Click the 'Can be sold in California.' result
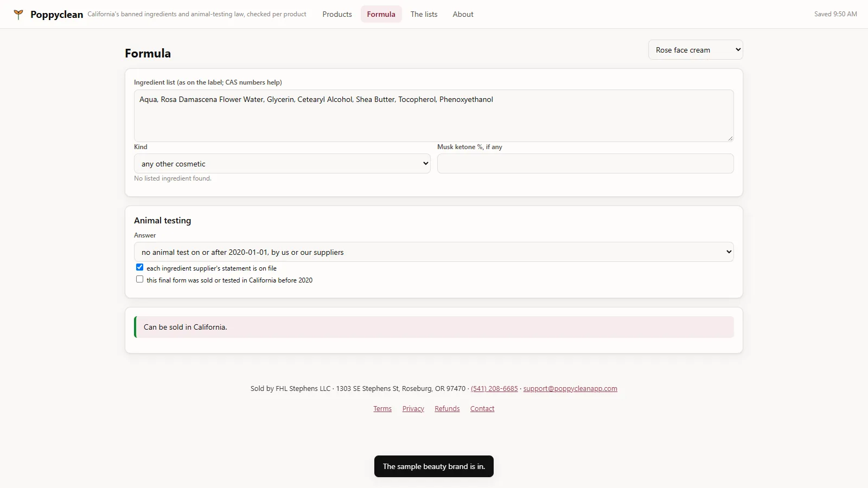The image size is (868, 488). [x=434, y=327]
